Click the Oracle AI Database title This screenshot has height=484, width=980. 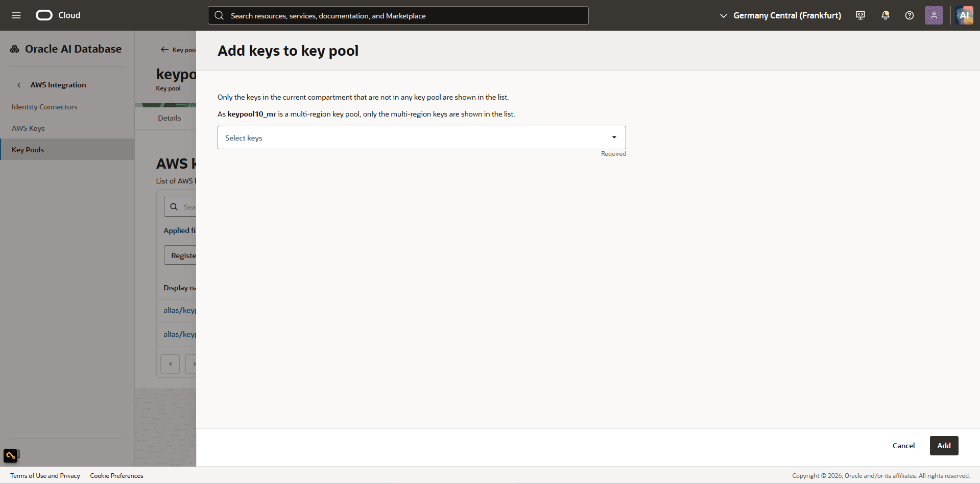[x=73, y=49]
